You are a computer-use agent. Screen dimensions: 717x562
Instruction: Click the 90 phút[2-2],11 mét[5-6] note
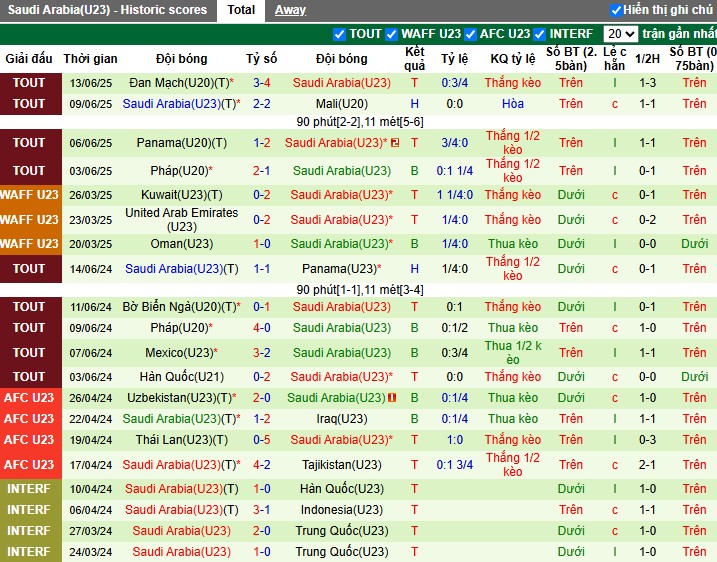(360, 122)
